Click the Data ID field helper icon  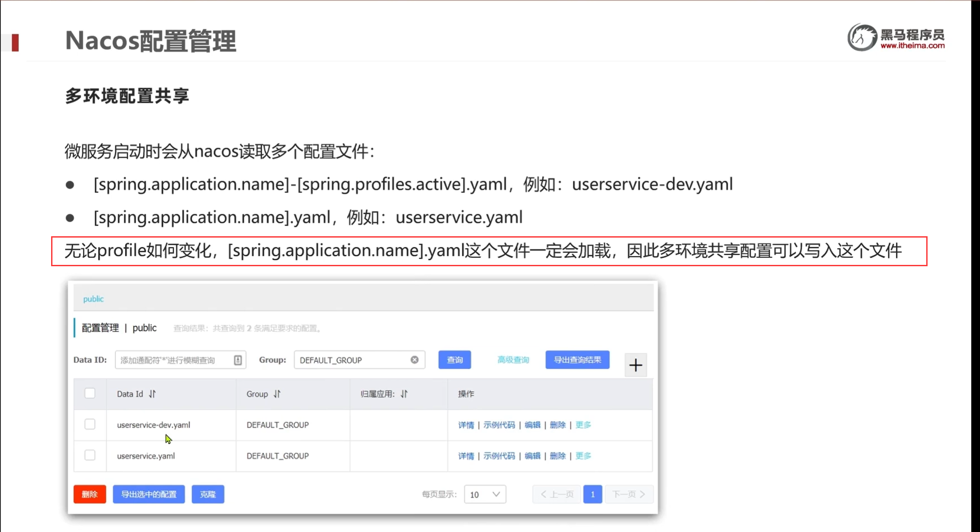coord(238,360)
